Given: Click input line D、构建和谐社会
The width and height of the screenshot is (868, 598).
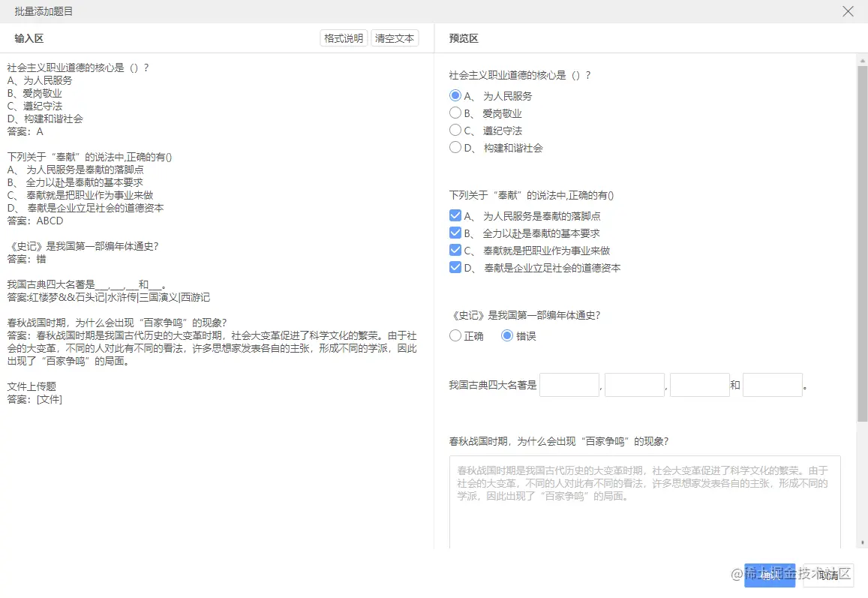Looking at the screenshot, I should pyautogui.click(x=45, y=119).
